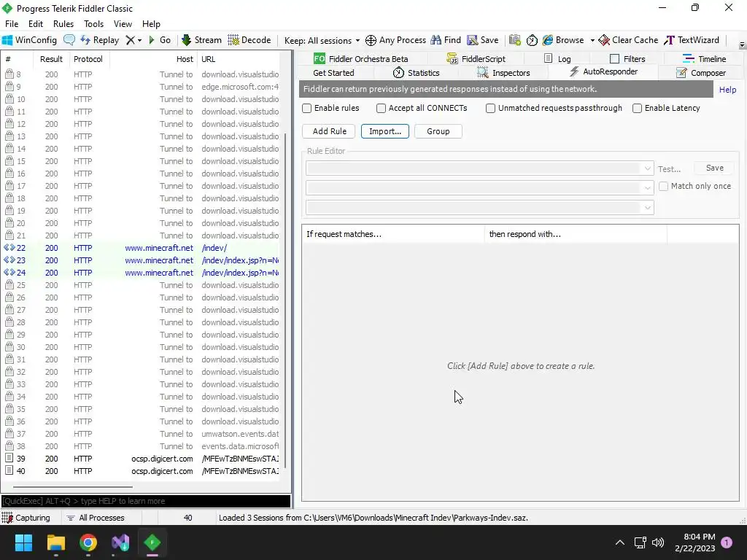Show hidden system tray icons chevron
747x560 pixels.
[620, 542]
